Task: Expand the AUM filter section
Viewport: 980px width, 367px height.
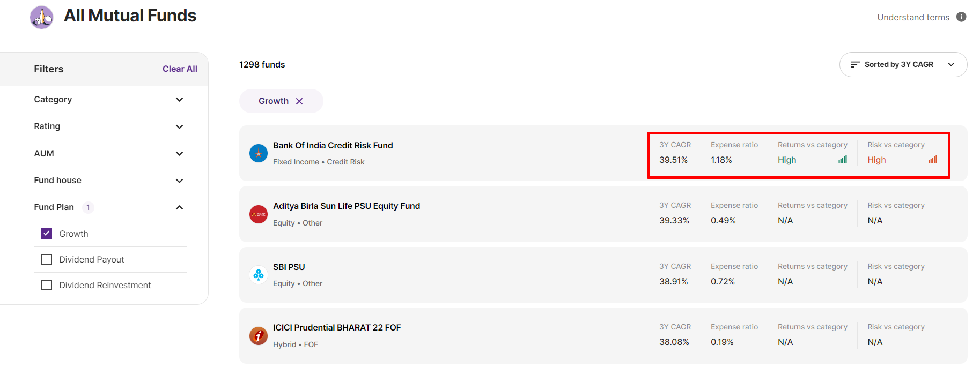Action: tap(179, 154)
